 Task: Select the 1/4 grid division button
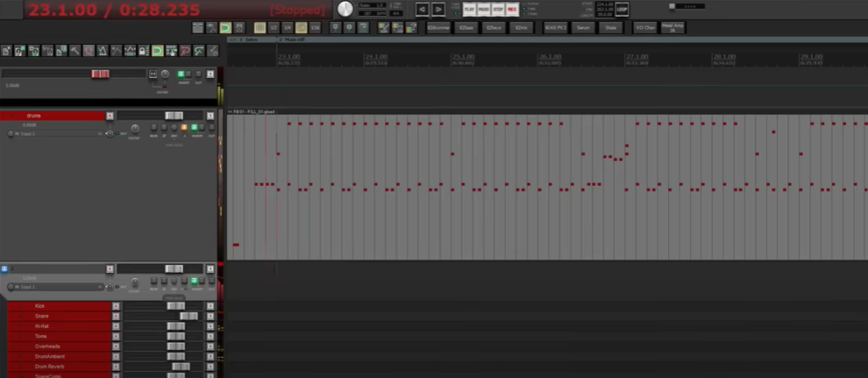tap(287, 28)
